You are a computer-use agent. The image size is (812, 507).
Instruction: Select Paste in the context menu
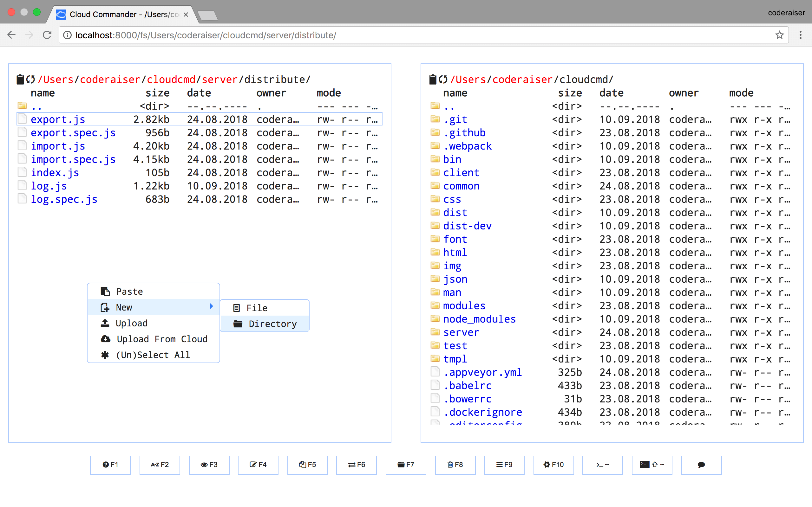point(129,292)
